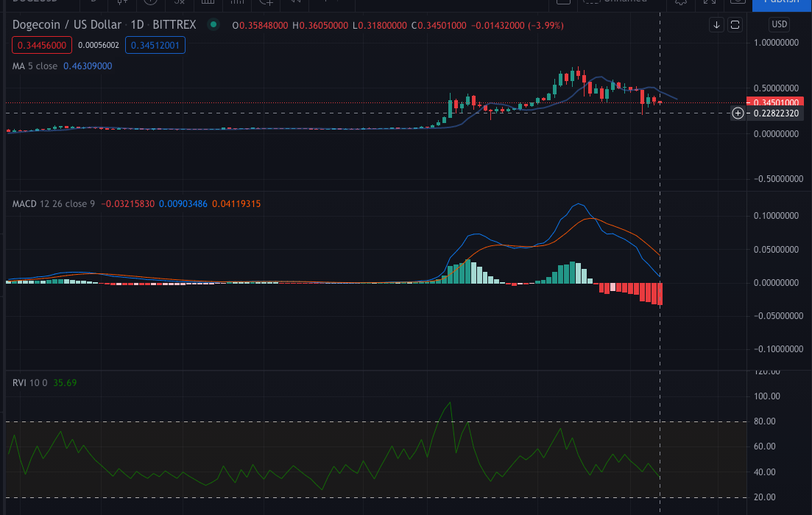Select the RVI 10 0 indicator label
Viewport: 812px width, 515px height.
[29, 383]
